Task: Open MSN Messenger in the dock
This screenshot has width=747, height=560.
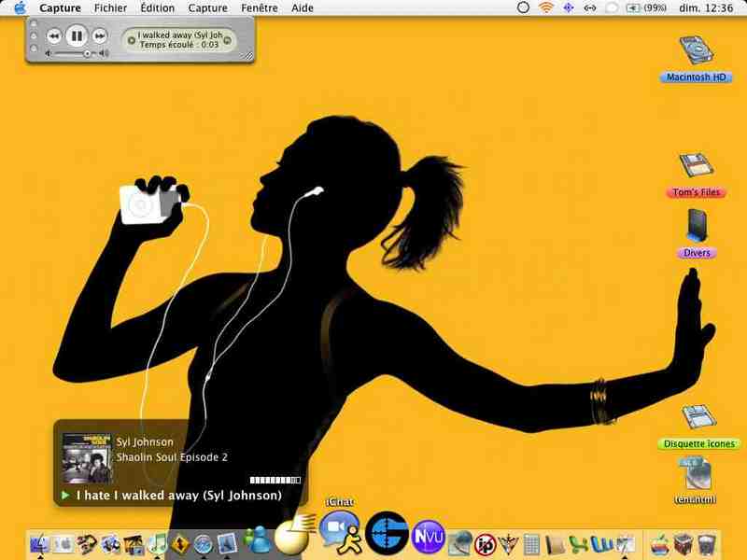Action: click(x=258, y=539)
